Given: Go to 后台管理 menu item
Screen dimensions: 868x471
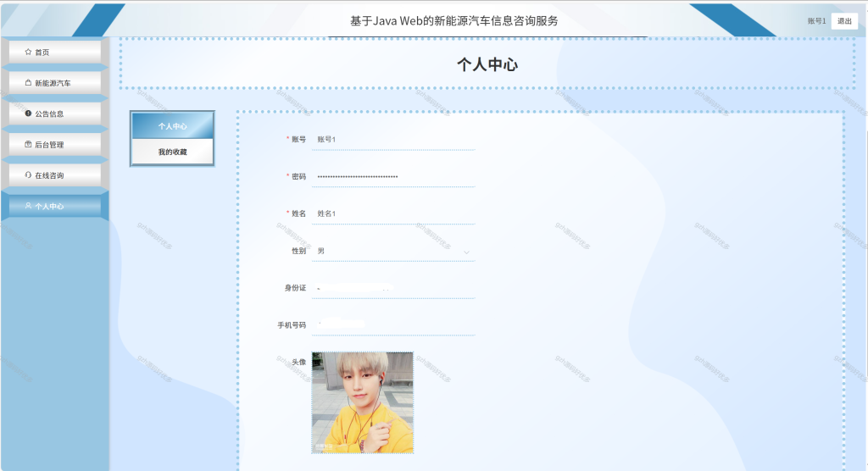Looking at the screenshot, I should click(x=55, y=144).
